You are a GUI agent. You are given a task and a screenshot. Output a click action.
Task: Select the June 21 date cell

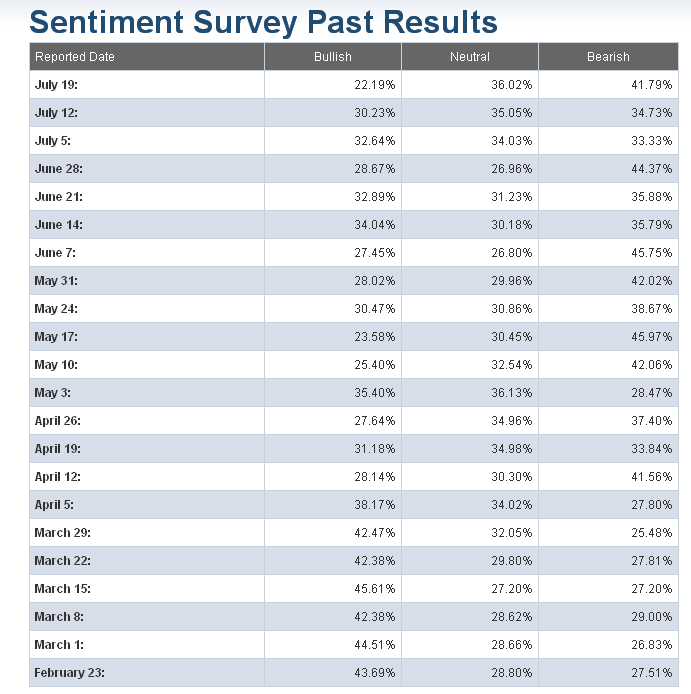click(x=59, y=197)
